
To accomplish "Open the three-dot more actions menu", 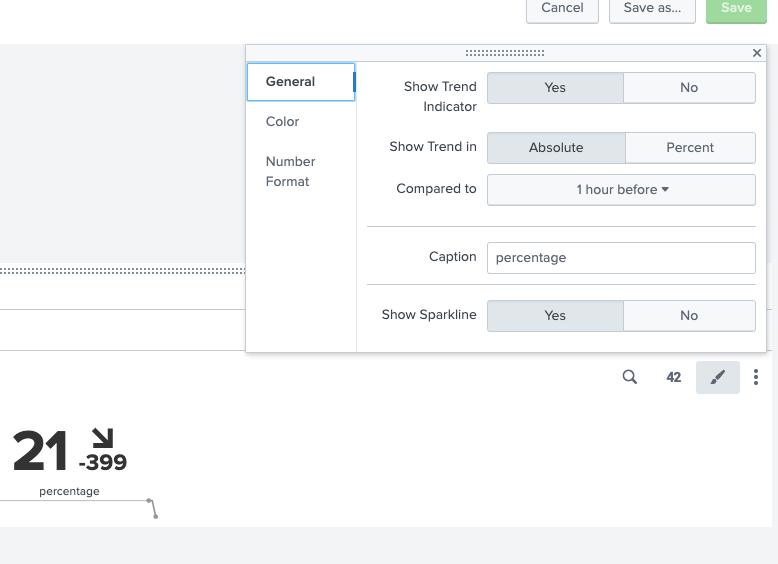I will click(756, 377).
